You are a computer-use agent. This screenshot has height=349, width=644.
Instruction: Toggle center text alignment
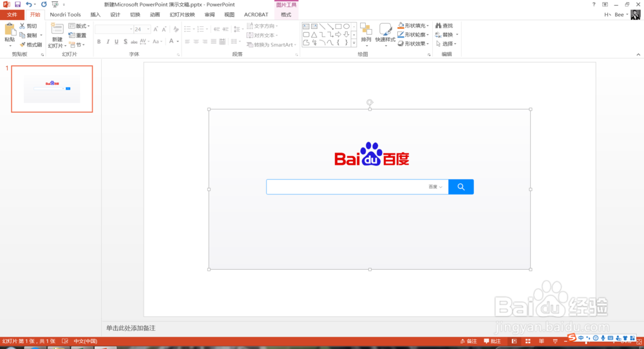(196, 41)
